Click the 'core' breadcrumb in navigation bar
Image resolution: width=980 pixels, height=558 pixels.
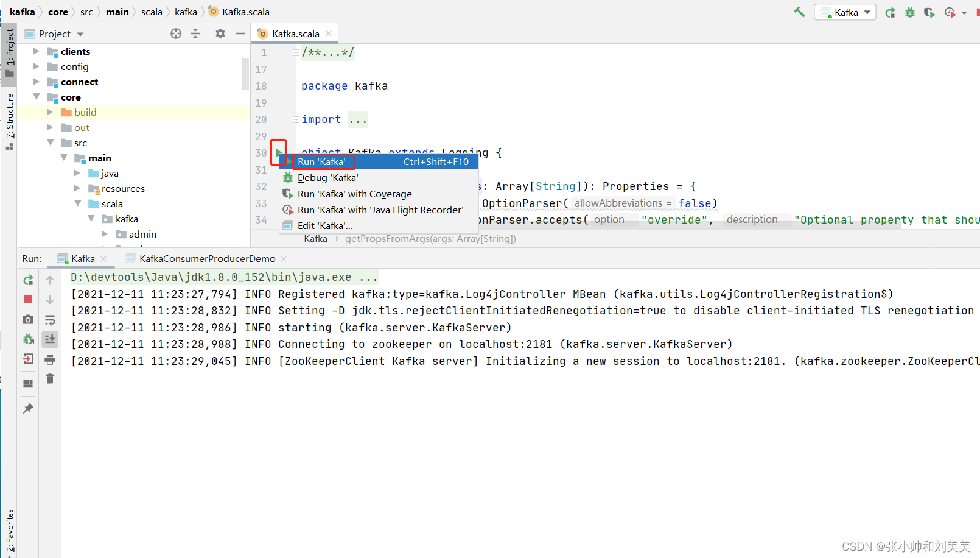click(x=58, y=12)
